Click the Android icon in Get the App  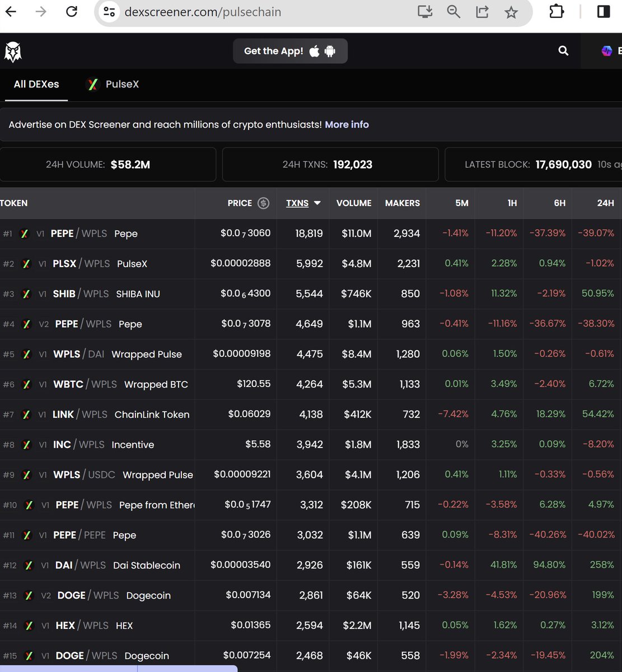330,51
